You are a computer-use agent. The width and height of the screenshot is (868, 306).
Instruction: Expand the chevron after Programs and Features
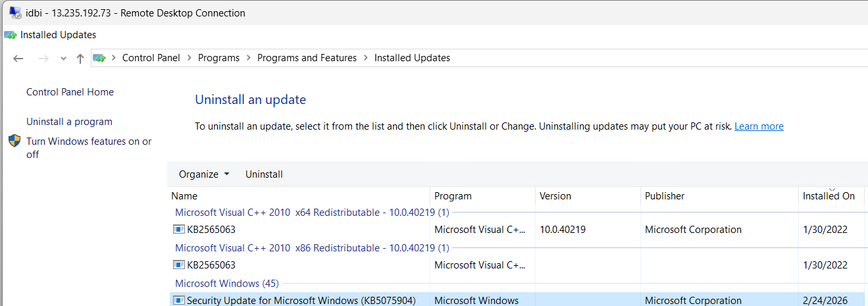pos(366,58)
